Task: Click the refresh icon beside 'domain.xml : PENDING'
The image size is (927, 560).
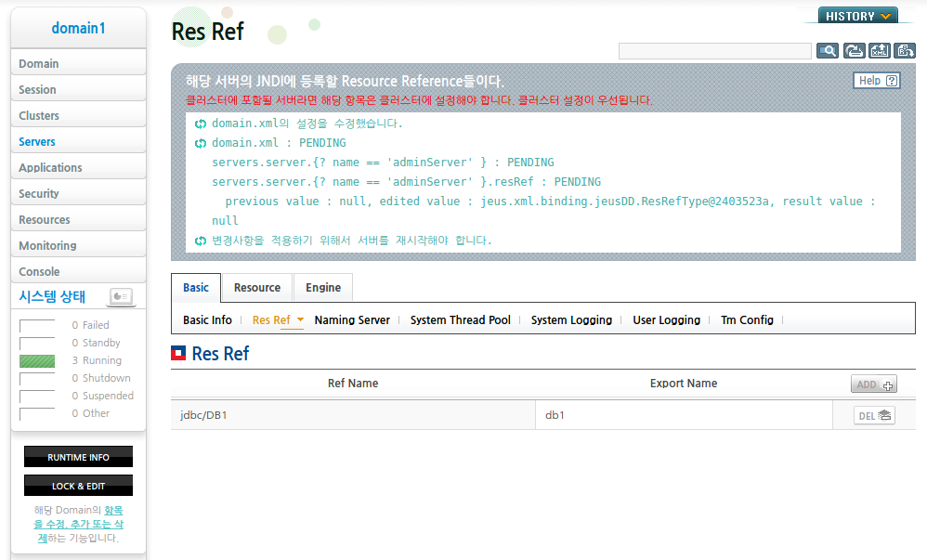Action: click(x=201, y=143)
